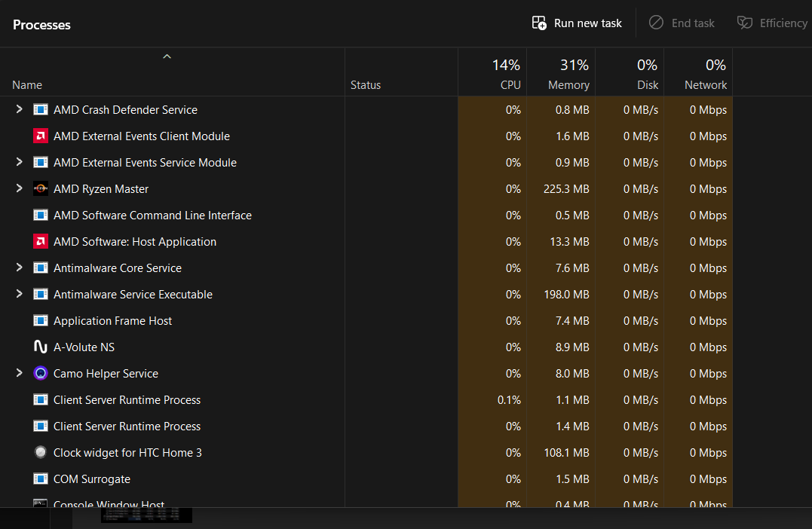The width and height of the screenshot is (812, 529).
Task: Expand the AMD Crash Defender Service group
Action: click(x=20, y=110)
